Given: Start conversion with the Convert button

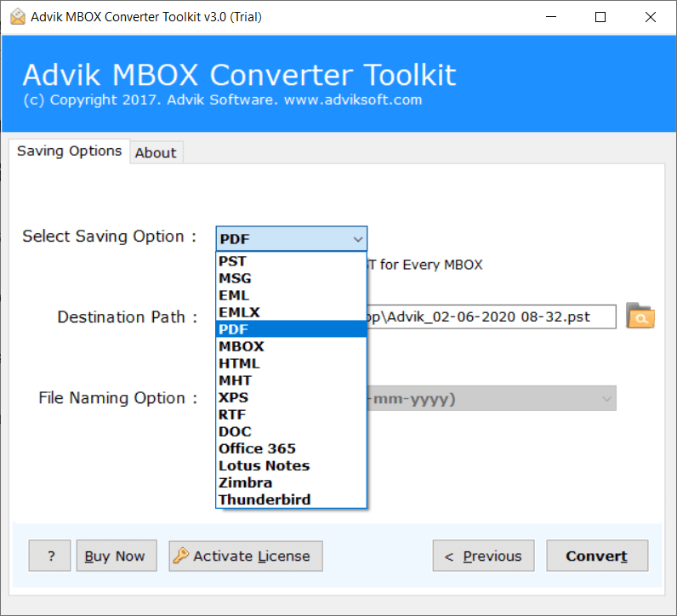Looking at the screenshot, I should point(597,556).
